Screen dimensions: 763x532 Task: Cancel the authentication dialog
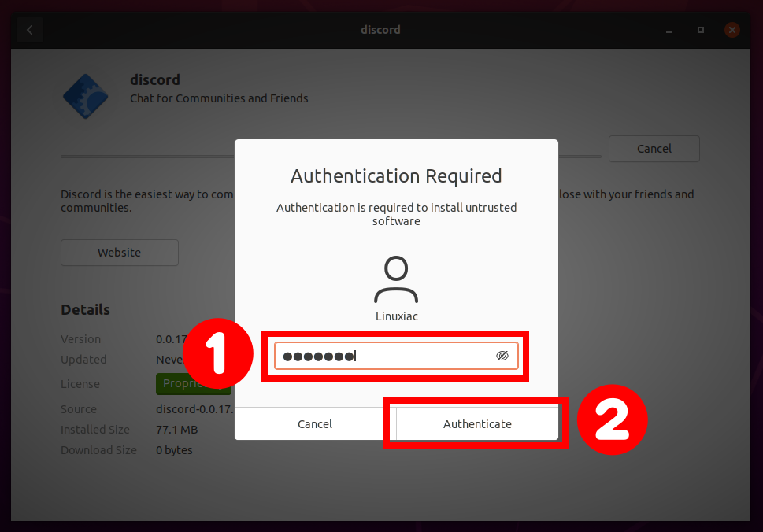[315, 424]
